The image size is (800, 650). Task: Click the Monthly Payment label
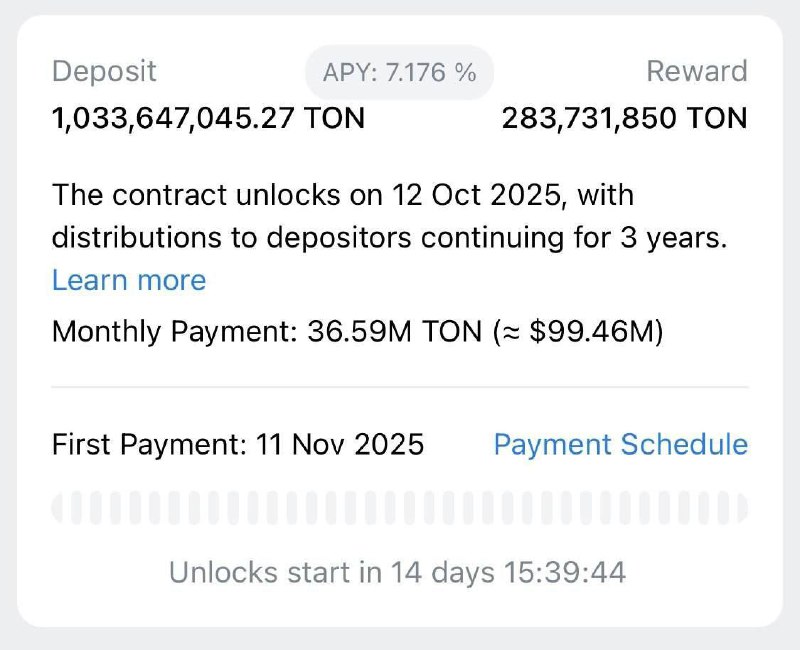[172, 331]
